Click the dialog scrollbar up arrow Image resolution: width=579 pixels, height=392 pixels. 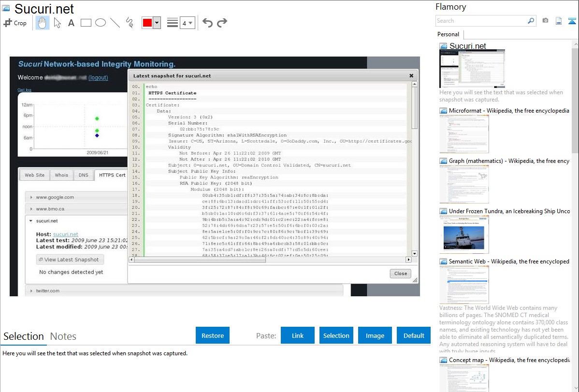(x=415, y=84)
